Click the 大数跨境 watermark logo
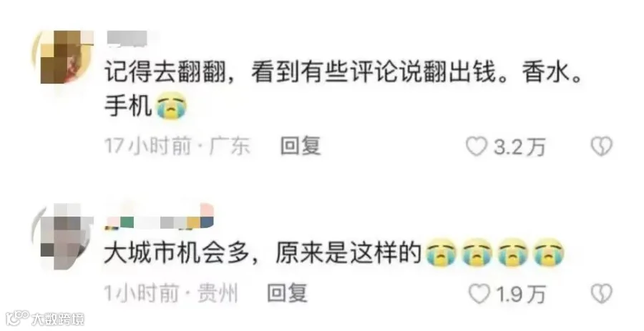 (45, 319)
